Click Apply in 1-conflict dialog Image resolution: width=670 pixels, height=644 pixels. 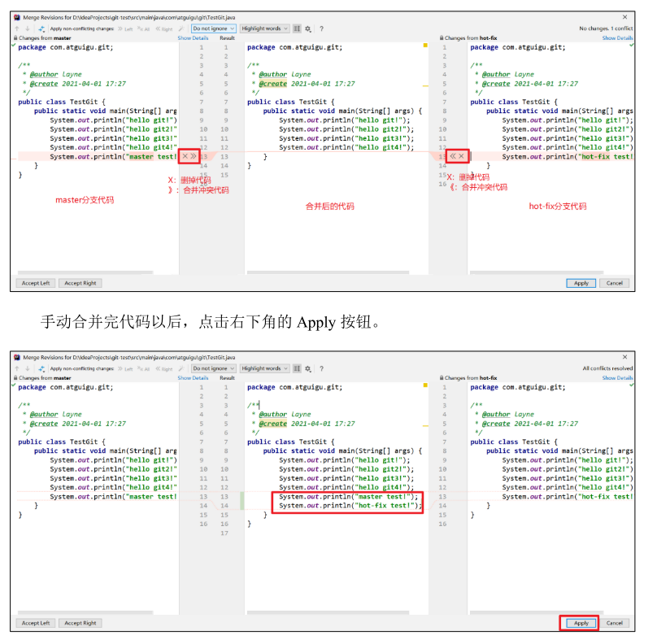coord(581,283)
